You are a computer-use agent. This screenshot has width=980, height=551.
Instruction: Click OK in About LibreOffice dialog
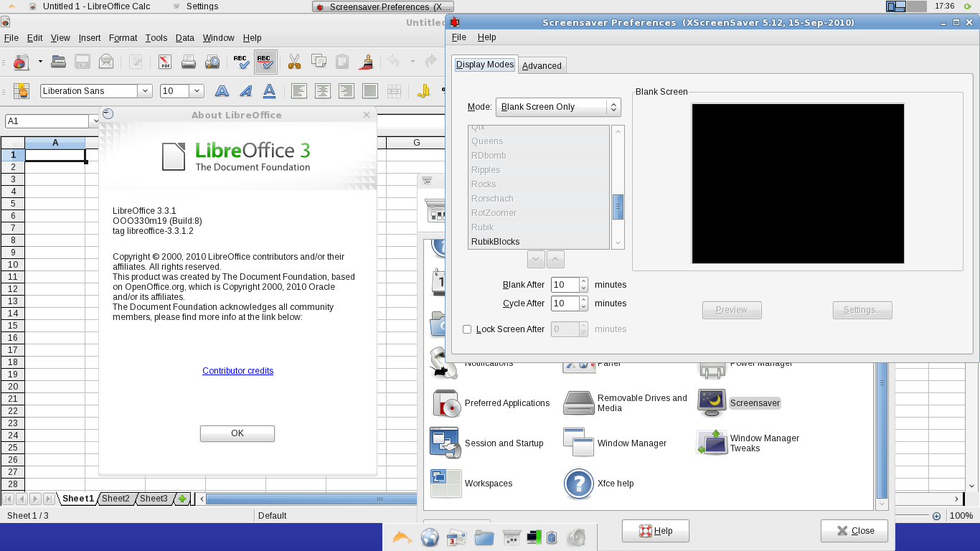pyautogui.click(x=237, y=433)
